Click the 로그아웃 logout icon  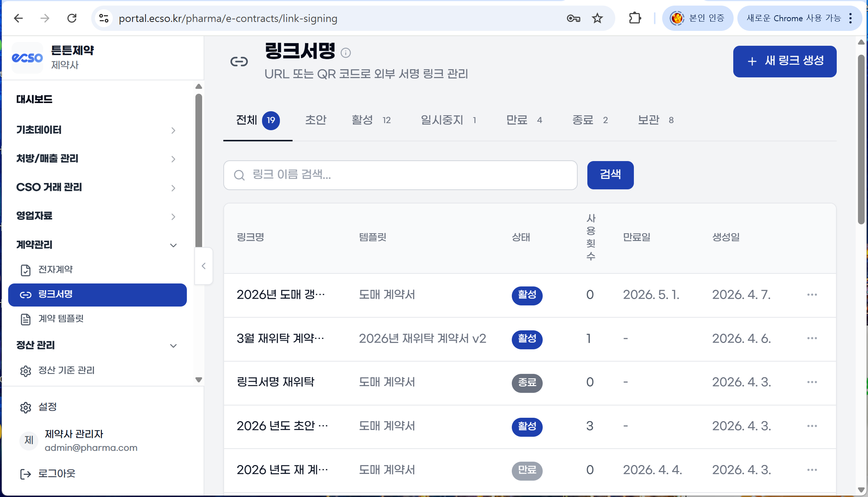[x=26, y=474]
